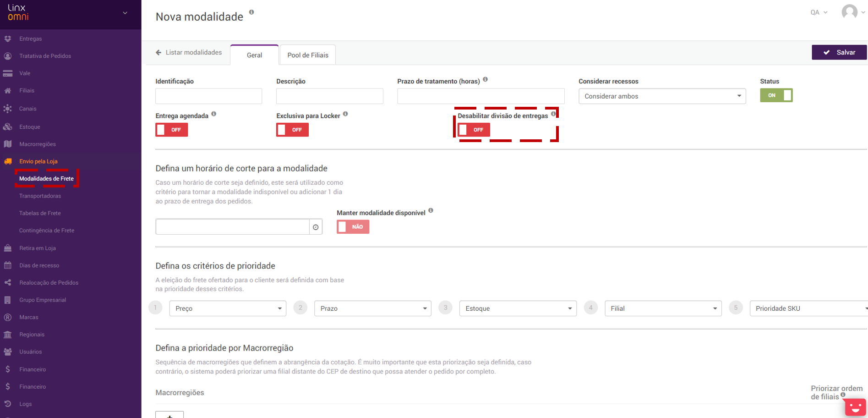The image size is (868, 418).
Task: Click info icon next to Priorizar ordem de filiais
Action: coord(843,395)
